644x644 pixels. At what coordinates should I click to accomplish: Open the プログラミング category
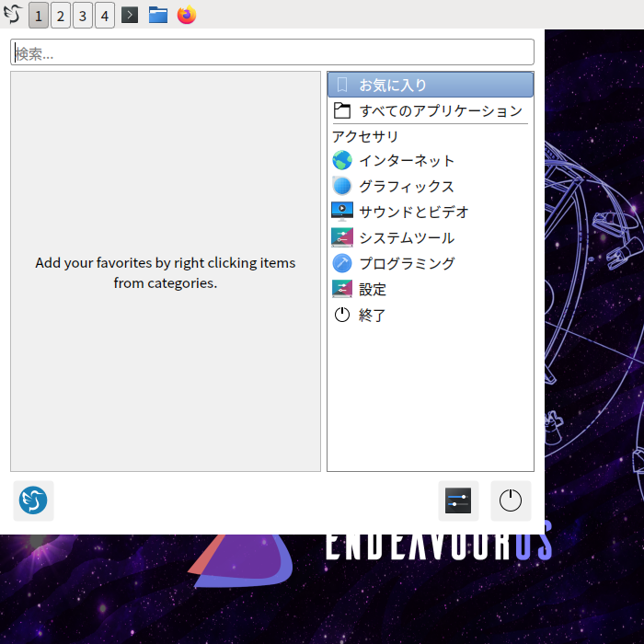[431, 263]
